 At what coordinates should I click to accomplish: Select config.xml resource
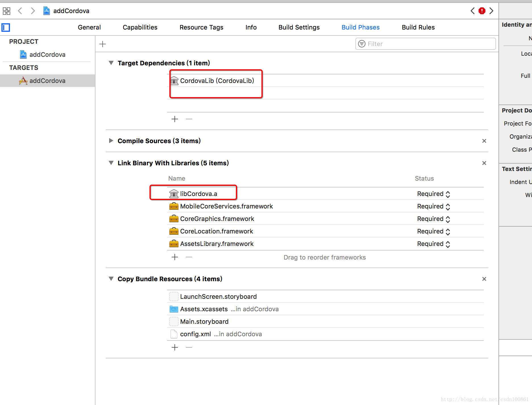click(x=325, y=334)
